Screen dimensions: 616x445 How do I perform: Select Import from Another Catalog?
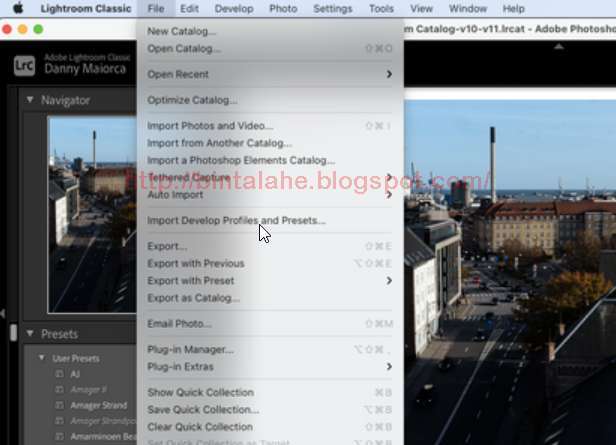[x=270, y=143]
